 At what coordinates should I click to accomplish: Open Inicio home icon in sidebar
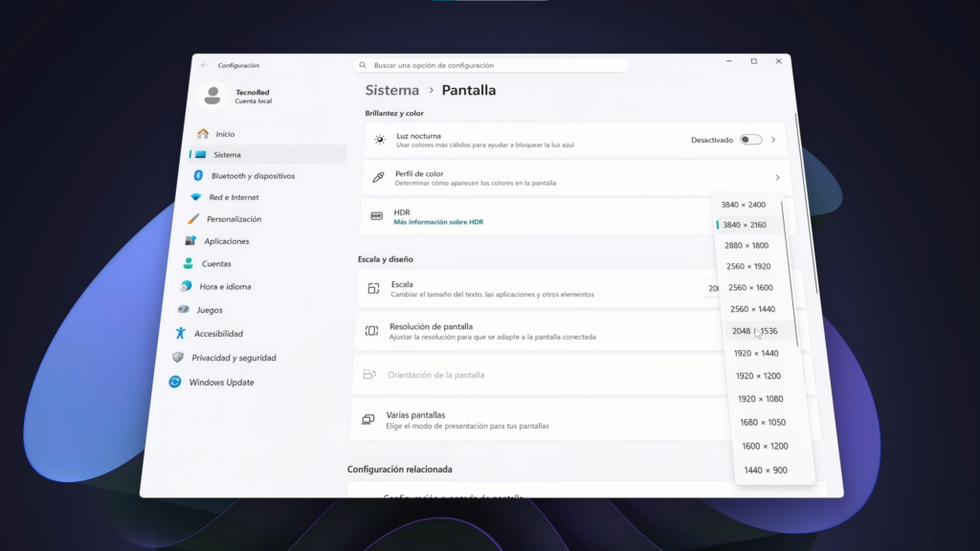[x=203, y=134]
